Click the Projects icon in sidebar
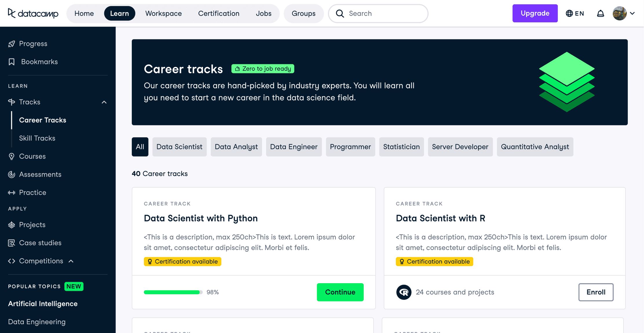 (x=12, y=225)
